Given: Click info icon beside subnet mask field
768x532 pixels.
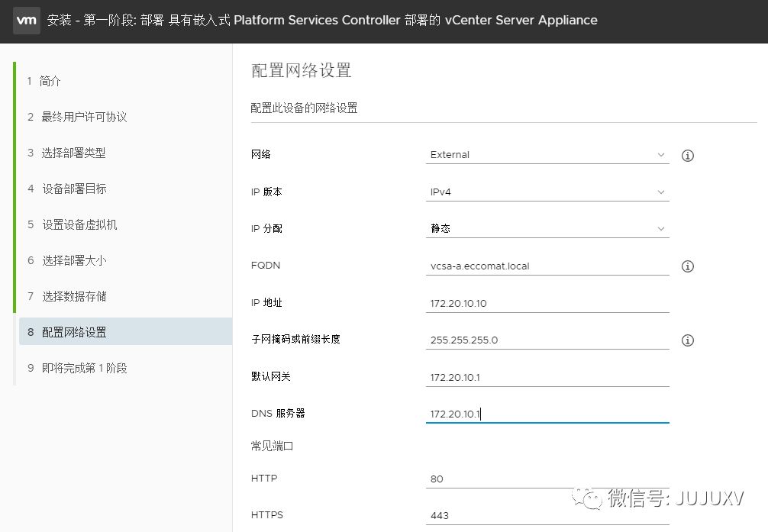Looking at the screenshot, I should [x=687, y=340].
